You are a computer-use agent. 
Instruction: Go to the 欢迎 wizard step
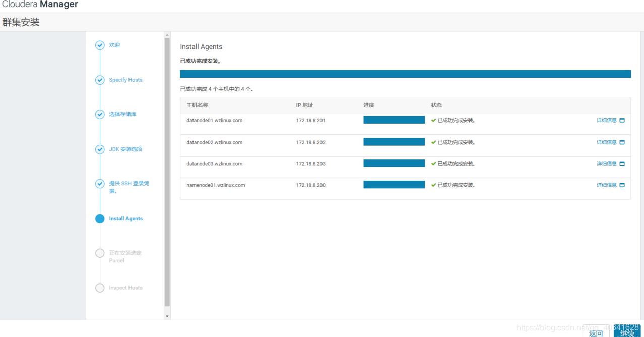[114, 45]
